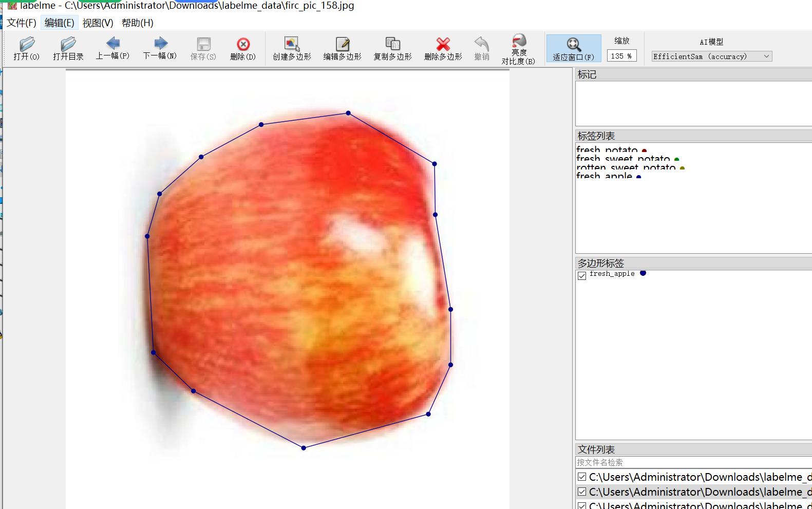Open the View menu

pyautogui.click(x=98, y=23)
